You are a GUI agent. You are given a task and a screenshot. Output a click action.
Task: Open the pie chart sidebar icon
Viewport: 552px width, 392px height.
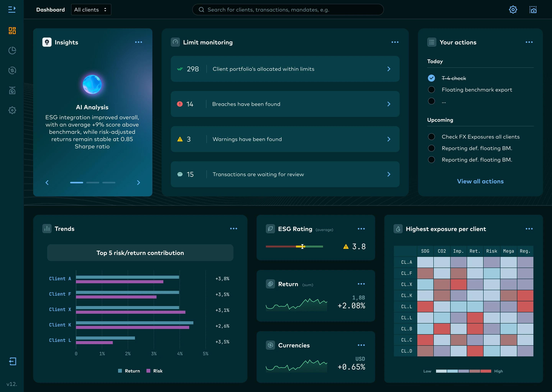tap(12, 51)
